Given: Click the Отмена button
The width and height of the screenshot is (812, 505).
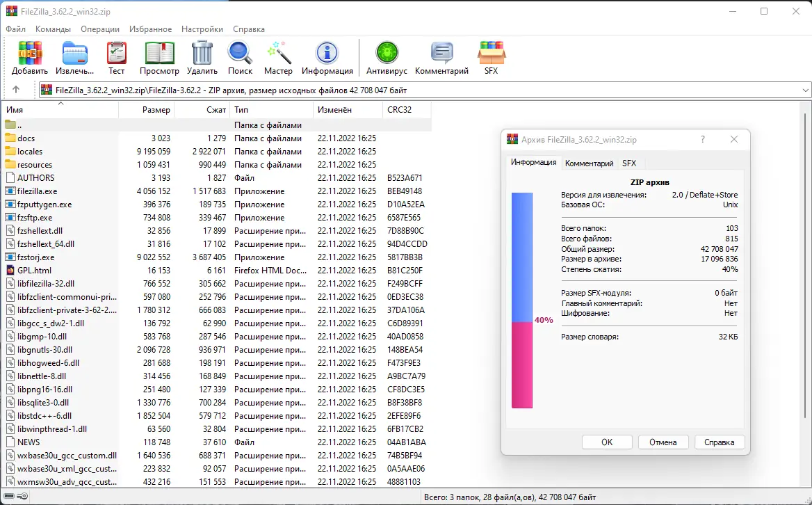Looking at the screenshot, I should (663, 442).
